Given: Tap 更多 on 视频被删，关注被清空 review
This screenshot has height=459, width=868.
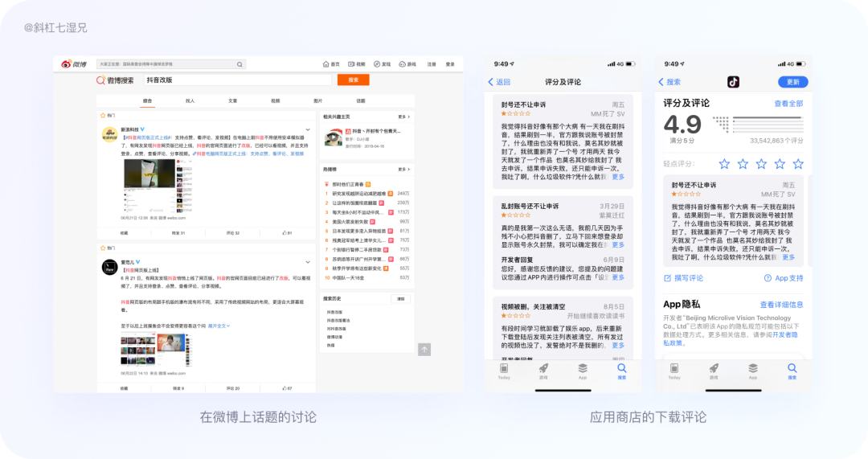Looking at the screenshot, I should tap(618, 346).
